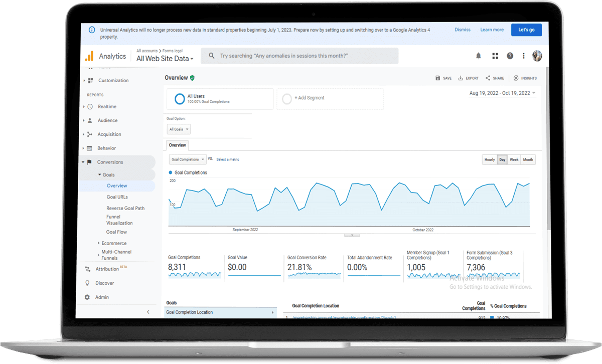Open the All Web Site Data property selector

pos(165,59)
